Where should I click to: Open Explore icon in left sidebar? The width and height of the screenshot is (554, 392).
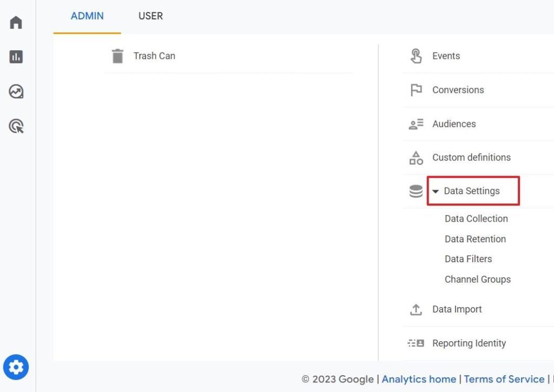click(x=16, y=91)
